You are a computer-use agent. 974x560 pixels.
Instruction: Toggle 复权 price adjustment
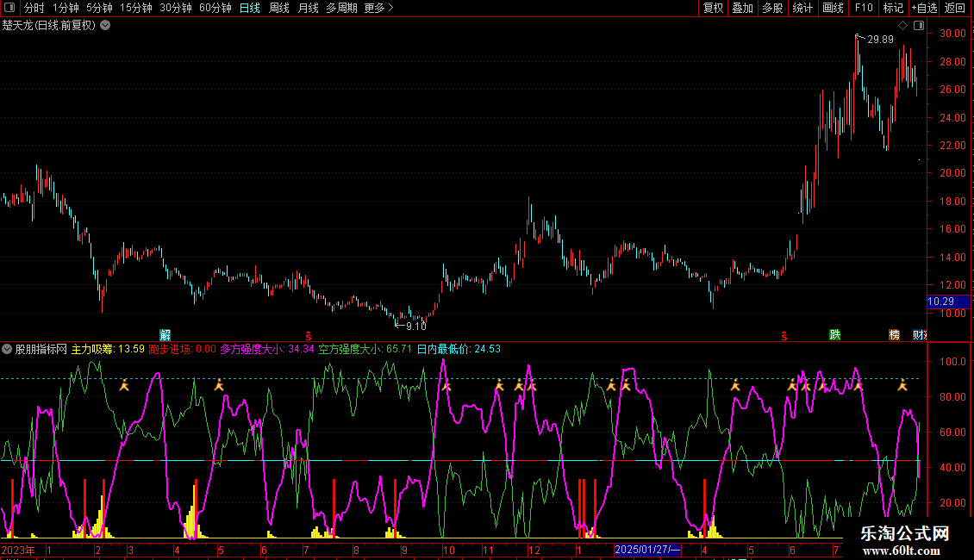coord(713,9)
